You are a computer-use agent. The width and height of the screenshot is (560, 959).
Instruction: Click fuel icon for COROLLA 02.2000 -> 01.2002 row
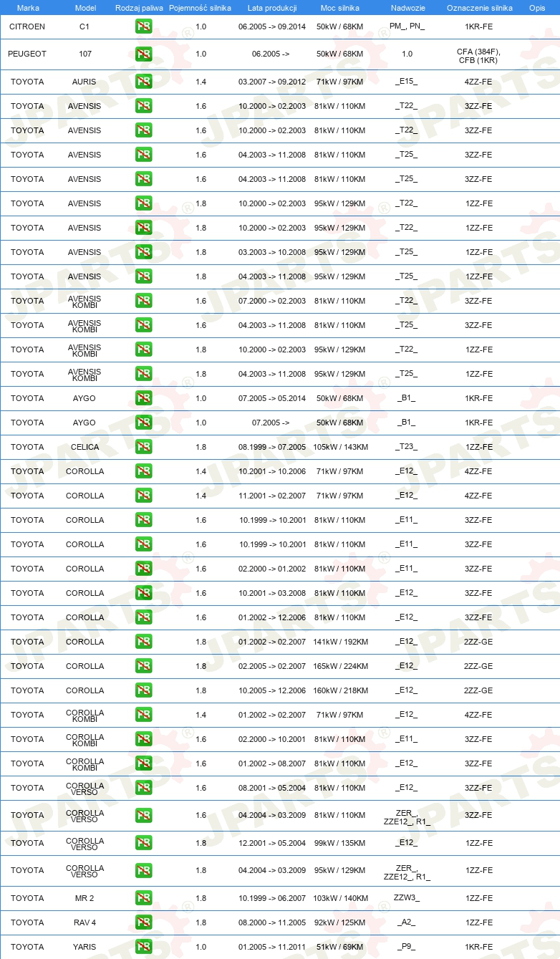143,569
